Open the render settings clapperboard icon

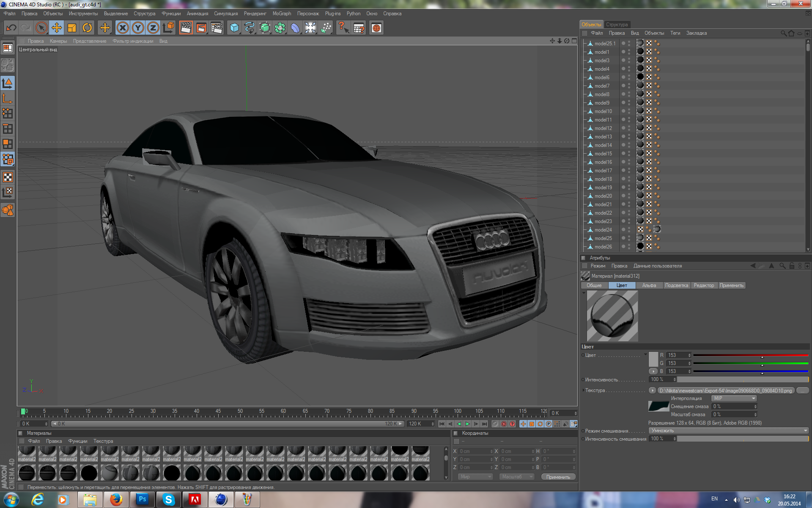217,28
